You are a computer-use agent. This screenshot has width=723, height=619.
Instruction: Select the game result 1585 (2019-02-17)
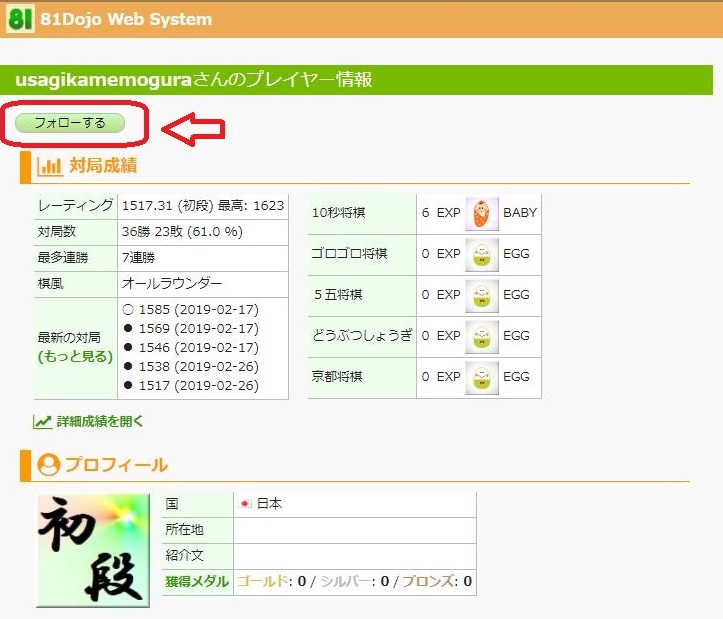[x=191, y=310]
